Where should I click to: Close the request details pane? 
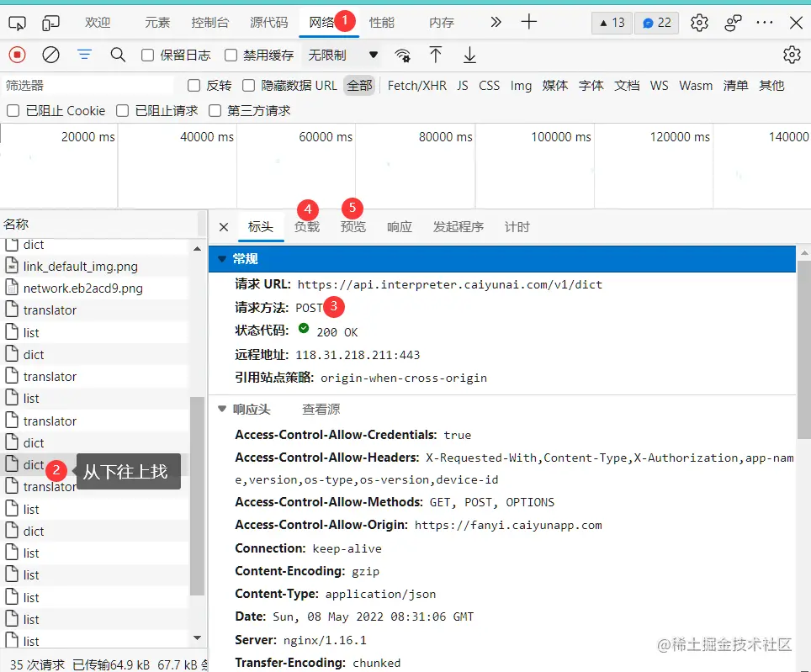click(224, 227)
